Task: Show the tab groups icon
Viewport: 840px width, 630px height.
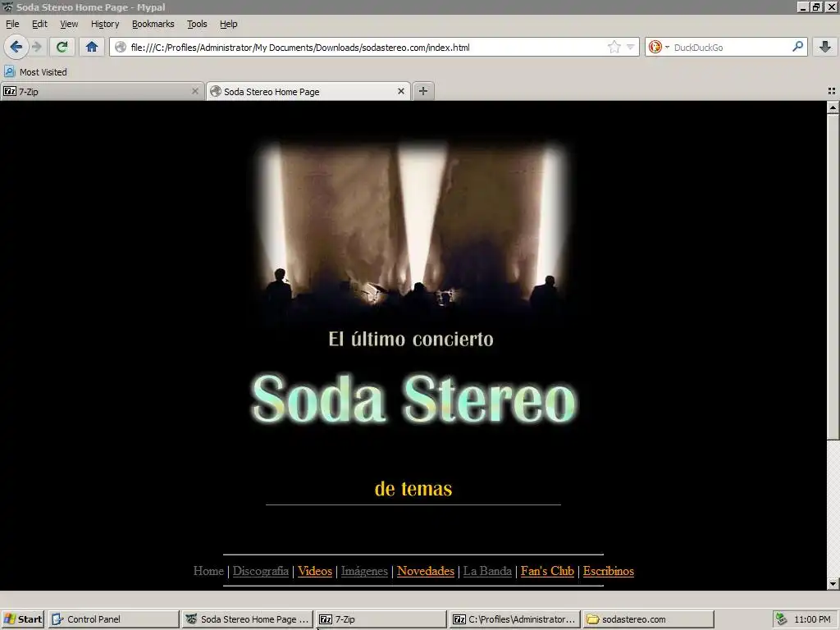Action: click(x=832, y=91)
